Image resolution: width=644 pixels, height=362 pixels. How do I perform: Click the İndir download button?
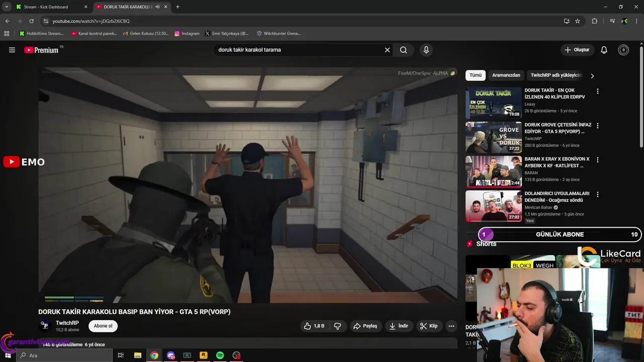[398, 326]
